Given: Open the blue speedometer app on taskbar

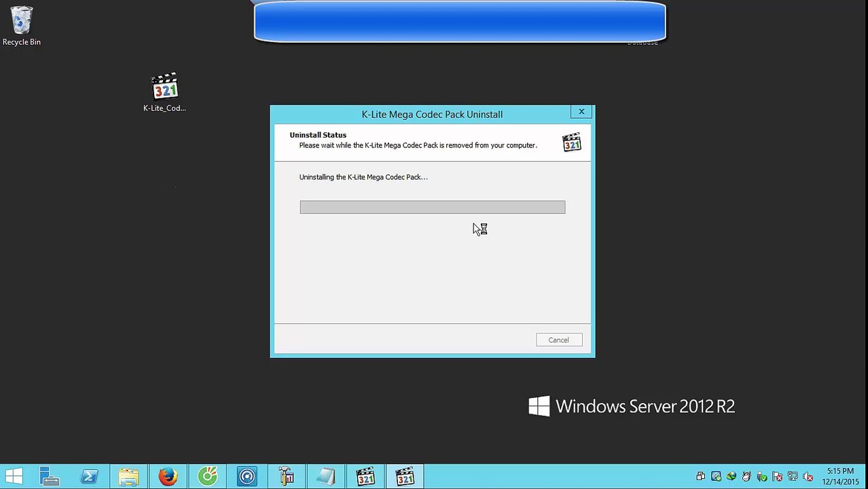Looking at the screenshot, I should pos(247,477).
